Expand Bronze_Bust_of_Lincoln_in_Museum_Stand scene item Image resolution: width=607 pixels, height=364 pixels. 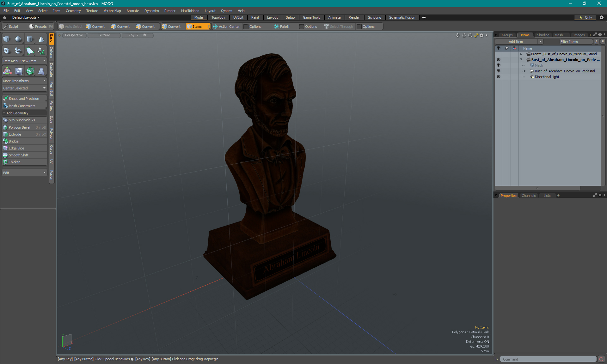tap(521, 54)
